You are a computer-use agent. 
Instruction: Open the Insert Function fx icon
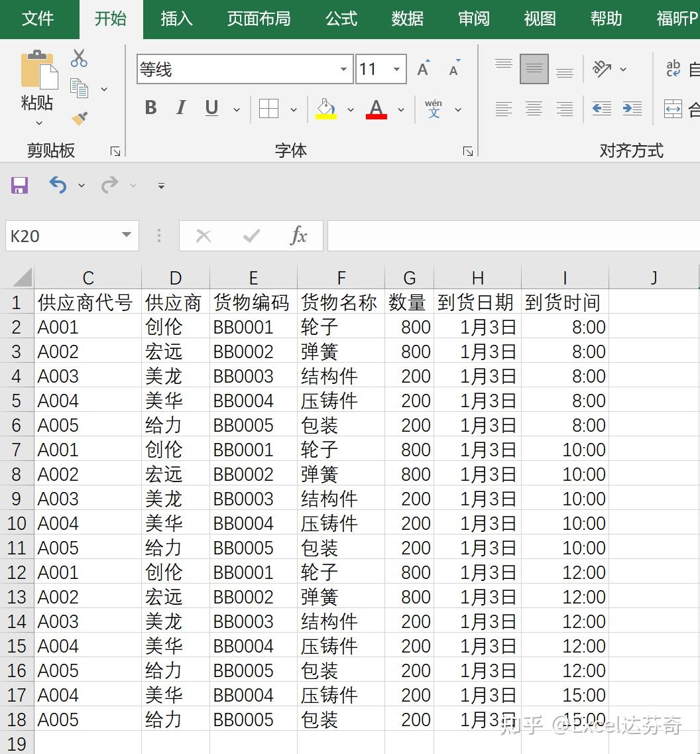pos(299,235)
